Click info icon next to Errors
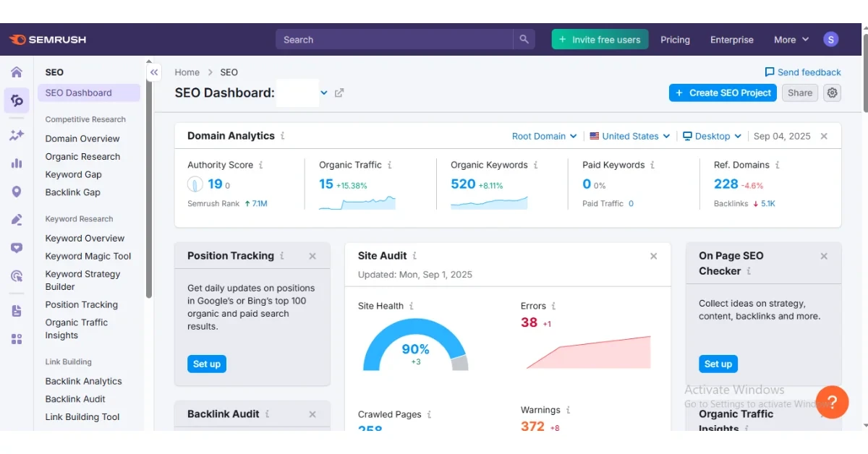868x454 pixels. (x=554, y=306)
